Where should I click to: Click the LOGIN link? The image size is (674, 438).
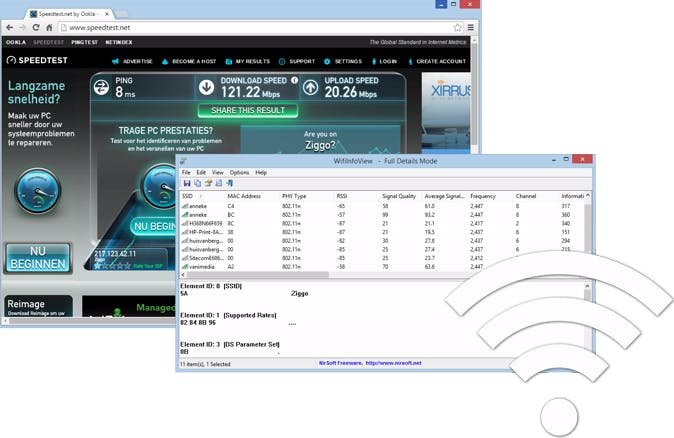click(x=384, y=61)
